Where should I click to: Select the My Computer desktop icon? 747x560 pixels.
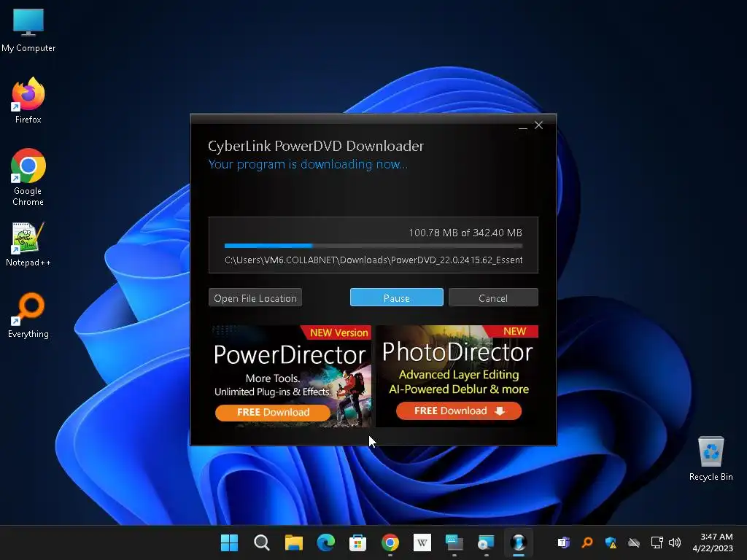click(28, 31)
